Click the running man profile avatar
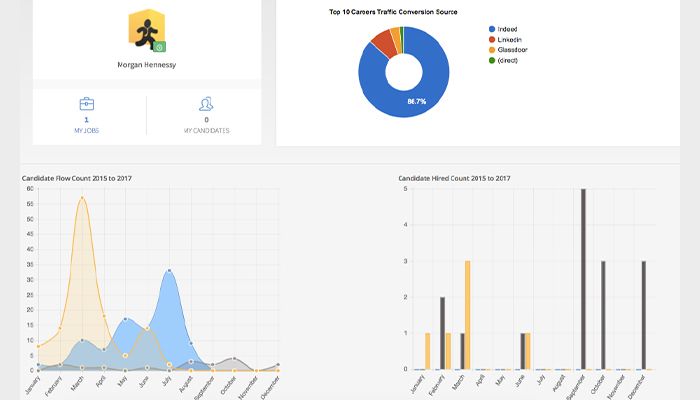Image resolution: width=700 pixels, height=400 pixels. tap(147, 30)
